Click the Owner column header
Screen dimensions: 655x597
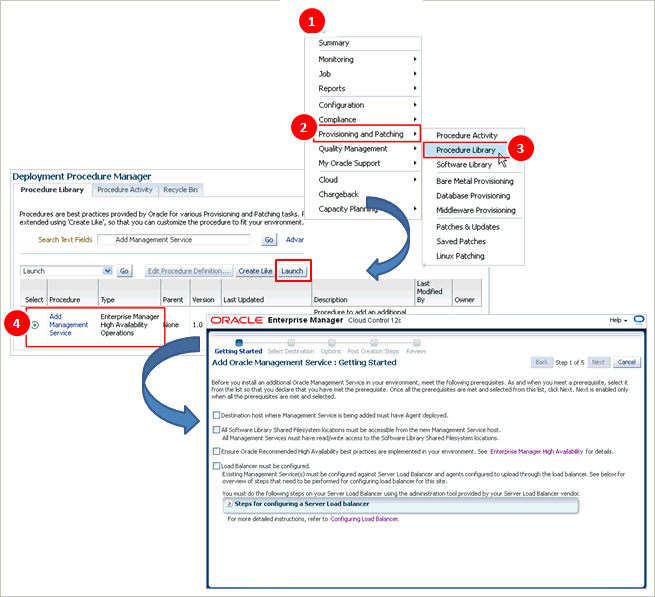tap(467, 292)
